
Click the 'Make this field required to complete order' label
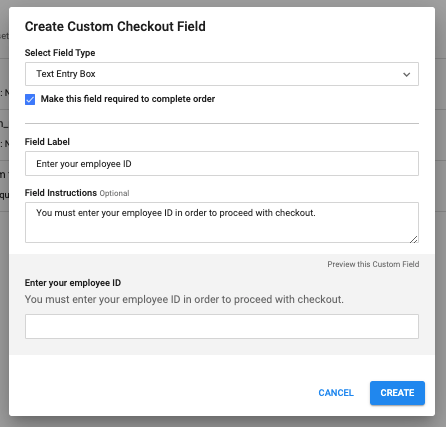click(x=128, y=99)
